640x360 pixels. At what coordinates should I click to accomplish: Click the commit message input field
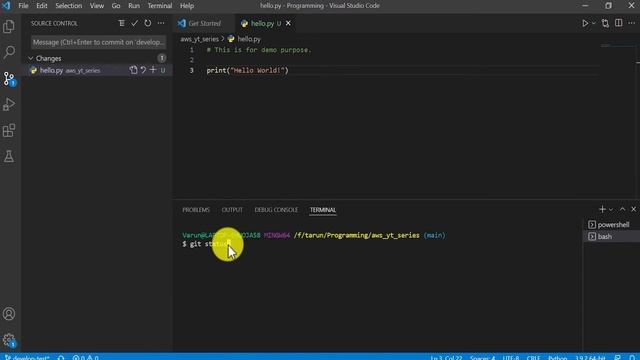pos(98,42)
